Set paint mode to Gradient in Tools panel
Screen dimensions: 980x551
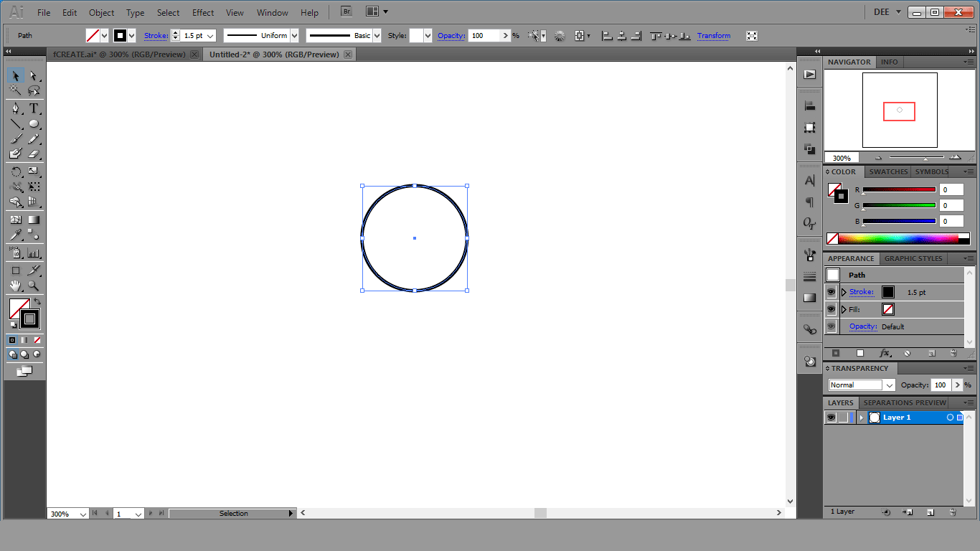point(24,340)
